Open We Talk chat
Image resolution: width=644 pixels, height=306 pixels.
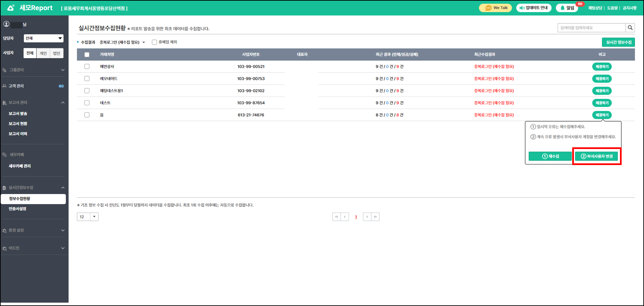(495, 8)
